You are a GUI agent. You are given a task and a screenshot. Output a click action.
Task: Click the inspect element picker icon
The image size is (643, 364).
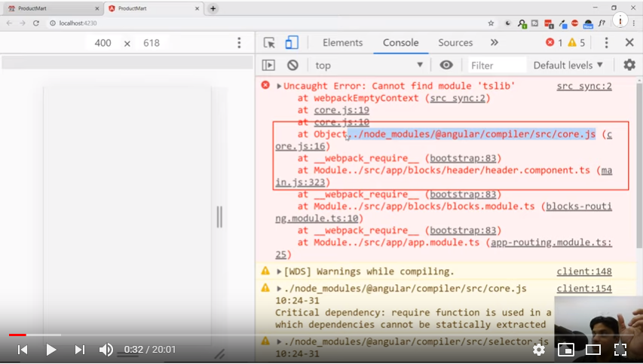[269, 43]
